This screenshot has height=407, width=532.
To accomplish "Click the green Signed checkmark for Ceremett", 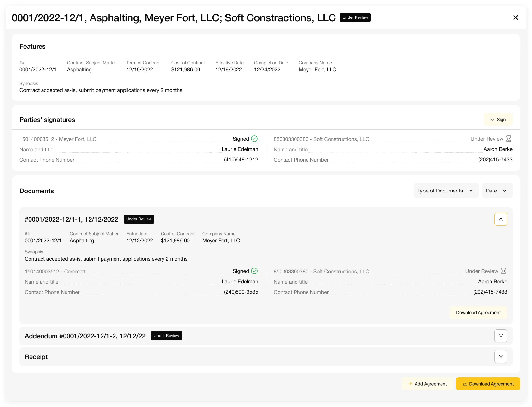I will (x=254, y=271).
